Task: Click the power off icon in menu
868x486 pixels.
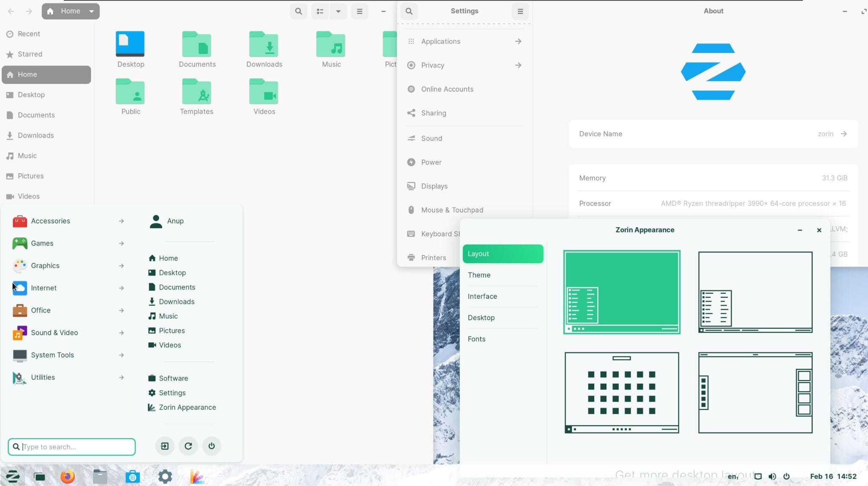Action: pyautogui.click(x=211, y=446)
